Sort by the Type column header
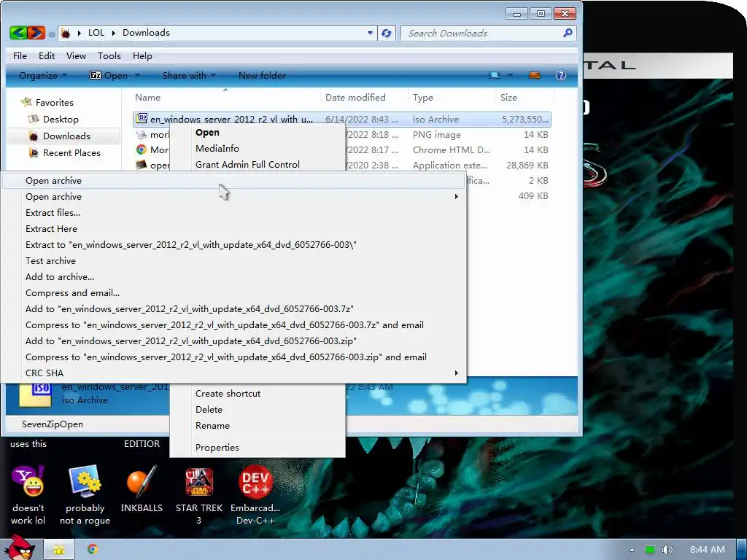This screenshot has height=560, width=747. click(x=452, y=97)
